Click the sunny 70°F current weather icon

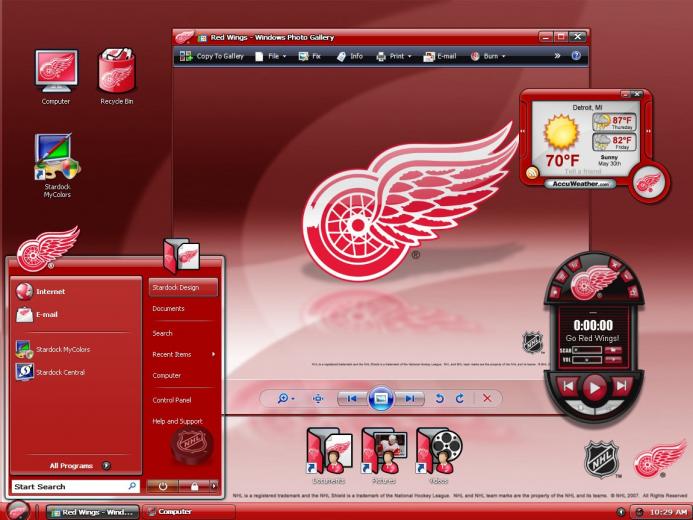[x=562, y=133]
